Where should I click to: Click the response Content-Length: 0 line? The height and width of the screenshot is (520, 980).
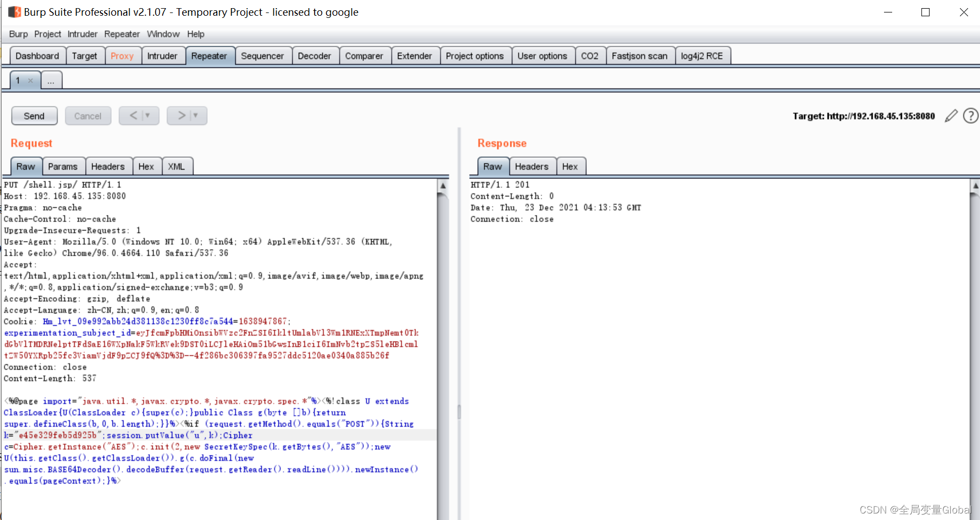click(x=512, y=196)
